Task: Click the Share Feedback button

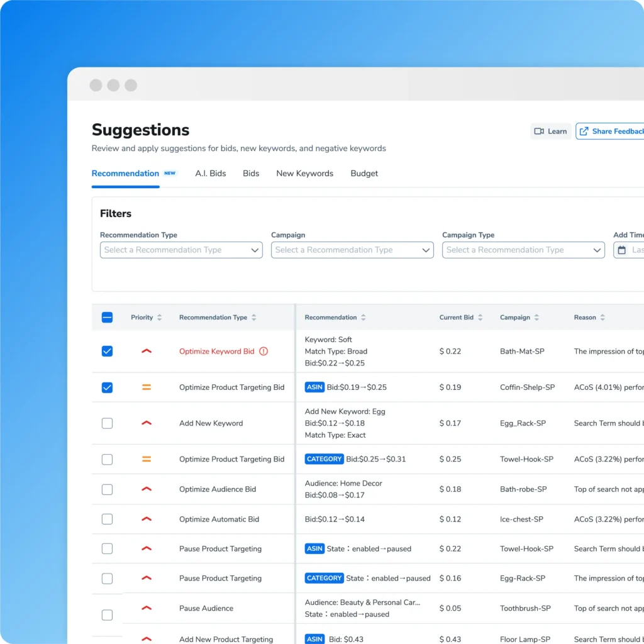Action: point(611,131)
